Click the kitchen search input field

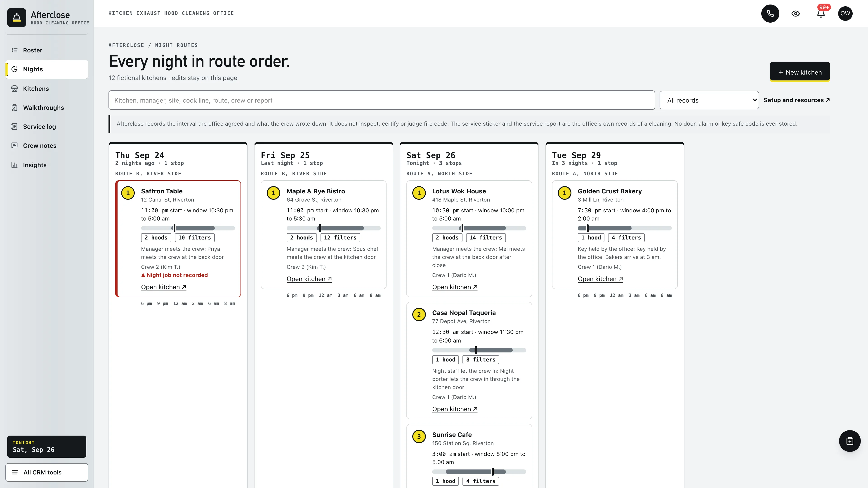pos(381,100)
